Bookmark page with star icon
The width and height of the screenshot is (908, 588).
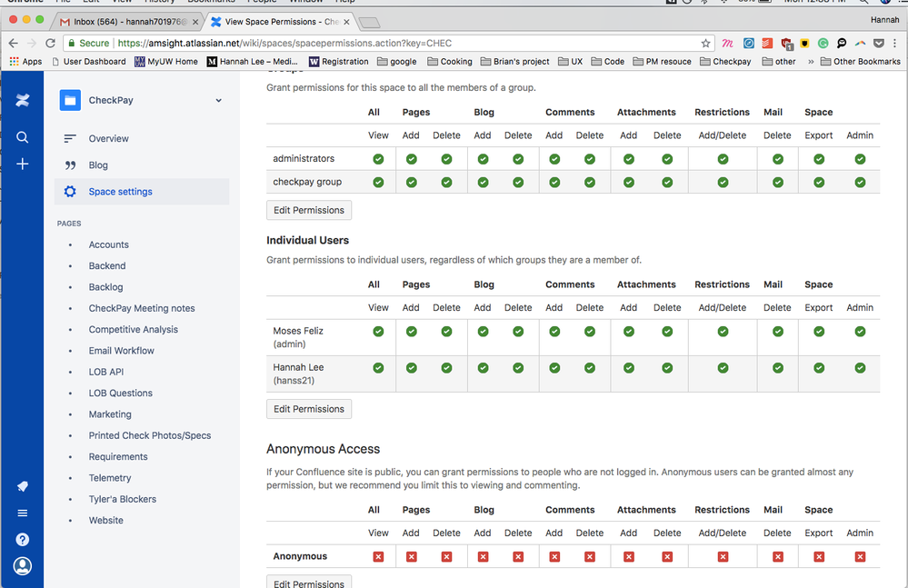coord(705,44)
